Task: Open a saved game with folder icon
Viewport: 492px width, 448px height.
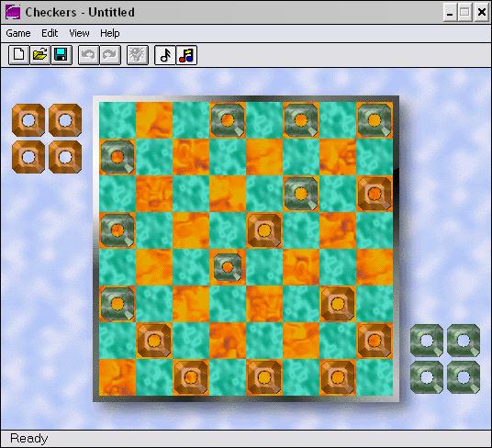Action: (40, 55)
